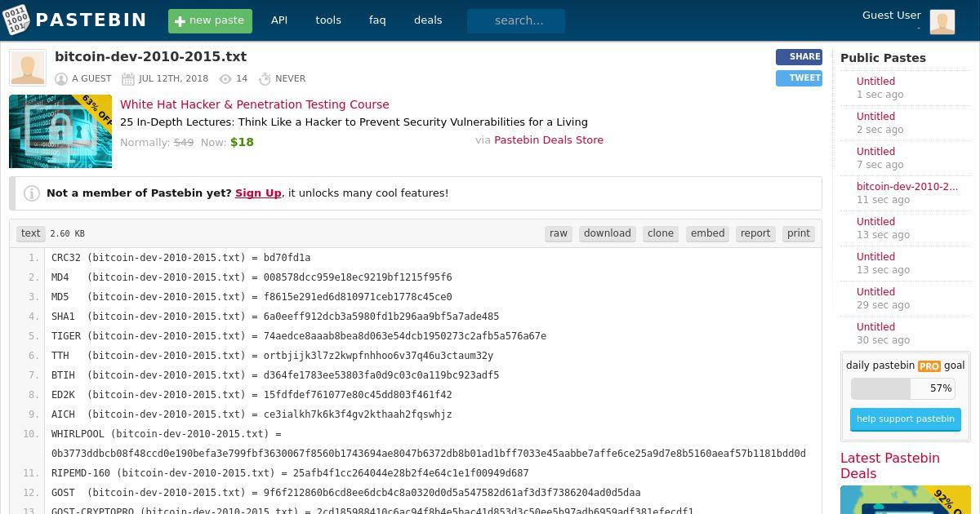
Task: Print the paste
Action: [799, 233]
